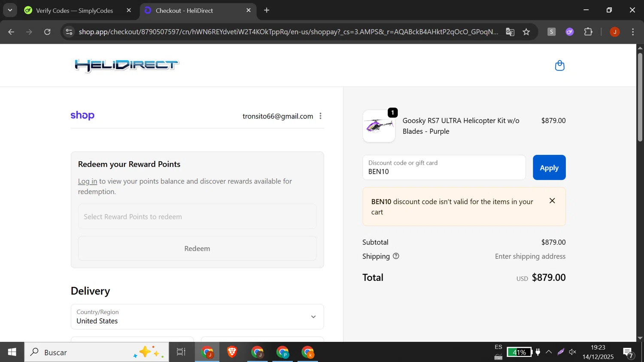Open Task View on the taskbar
This screenshot has width=644, height=362.
tap(181, 352)
